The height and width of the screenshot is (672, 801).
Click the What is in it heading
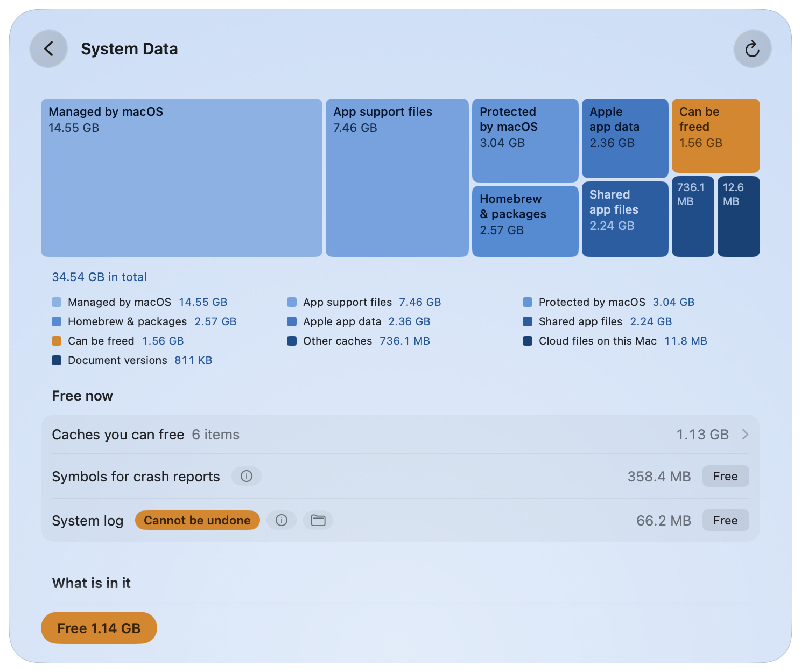coord(92,583)
